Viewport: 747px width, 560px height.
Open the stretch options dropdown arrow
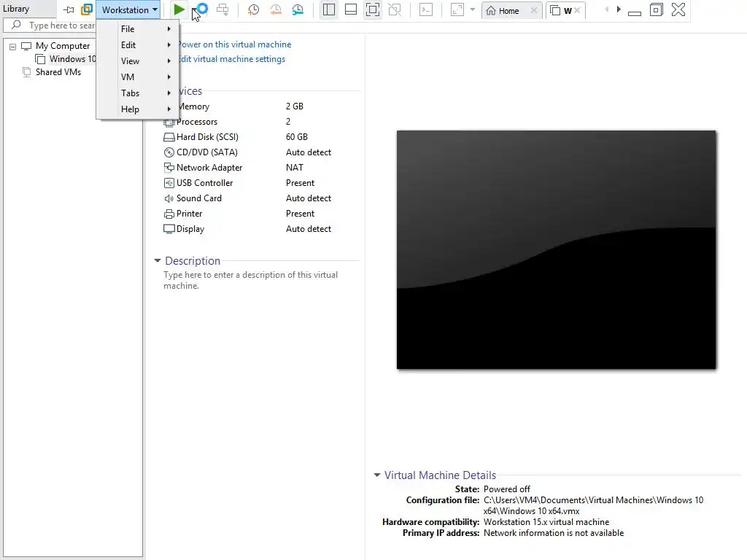473,9
